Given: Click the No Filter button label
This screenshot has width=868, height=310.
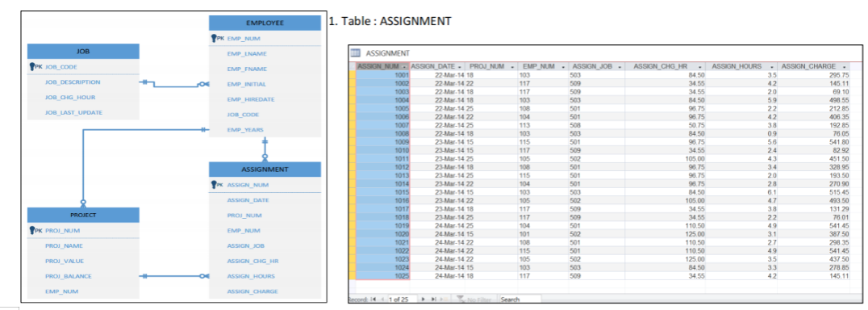Looking at the screenshot, I should (x=479, y=300).
